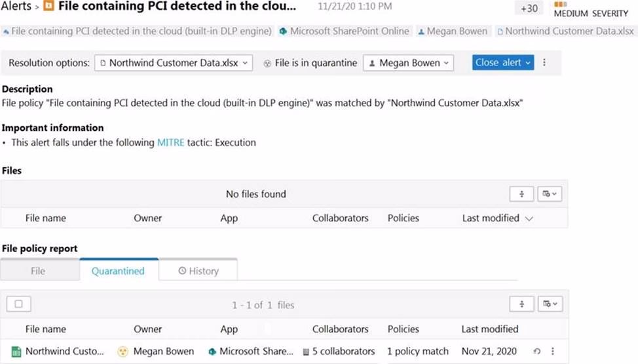Image resolution: width=638 pixels, height=364 pixels.
Task: Switch to the History tab
Action: tap(198, 271)
